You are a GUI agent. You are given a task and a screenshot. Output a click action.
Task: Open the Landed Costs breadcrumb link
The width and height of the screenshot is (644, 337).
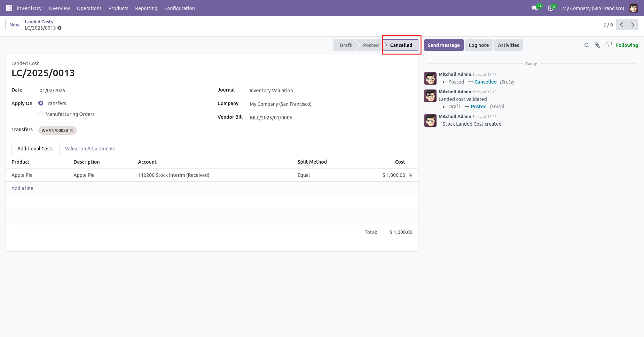tap(39, 22)
